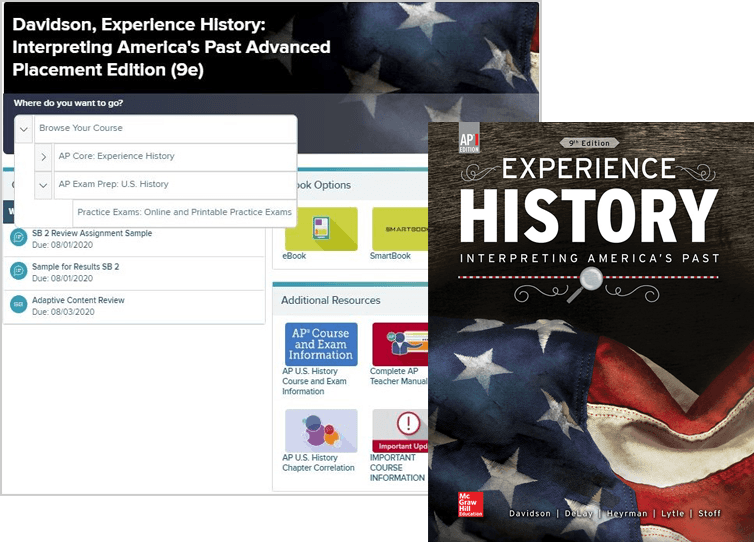
Task: Select Browse Your Course entry
Action: click(165, 128)
